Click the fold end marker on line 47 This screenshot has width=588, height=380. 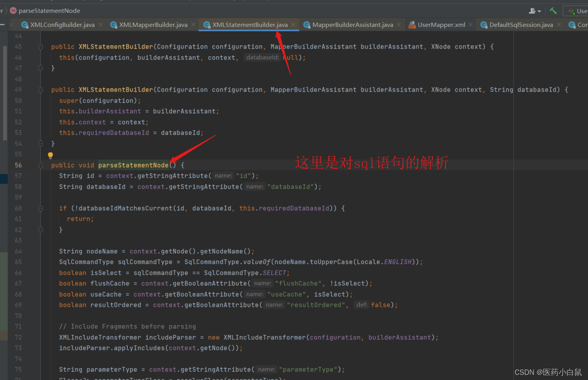(40, 68)
